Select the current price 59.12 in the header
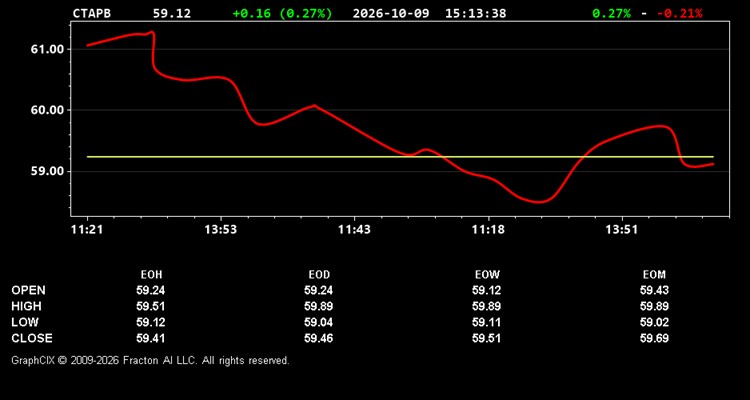750x400 pixels. pos(172,13)
